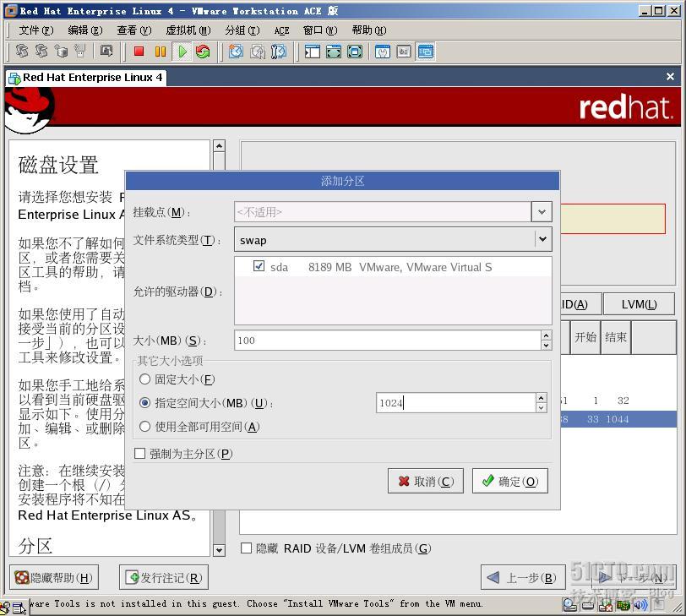
Task: Click the Reset virtual machine icon
Action: 203,52
